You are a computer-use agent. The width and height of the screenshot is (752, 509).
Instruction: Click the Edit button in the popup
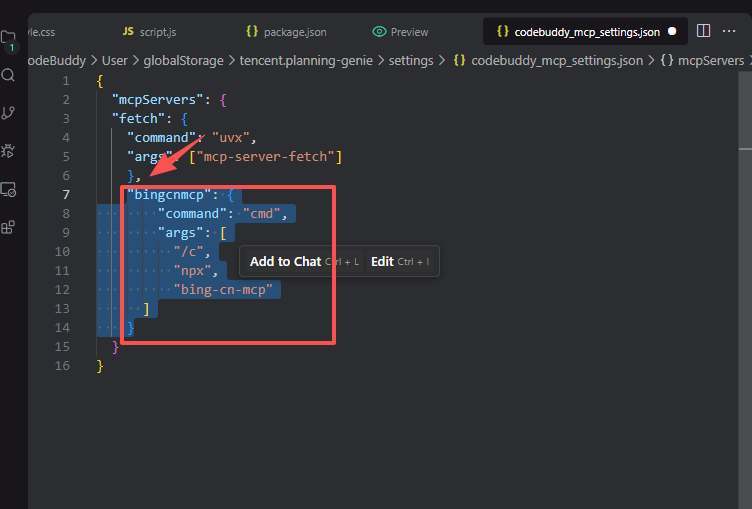tap(400, 261)
